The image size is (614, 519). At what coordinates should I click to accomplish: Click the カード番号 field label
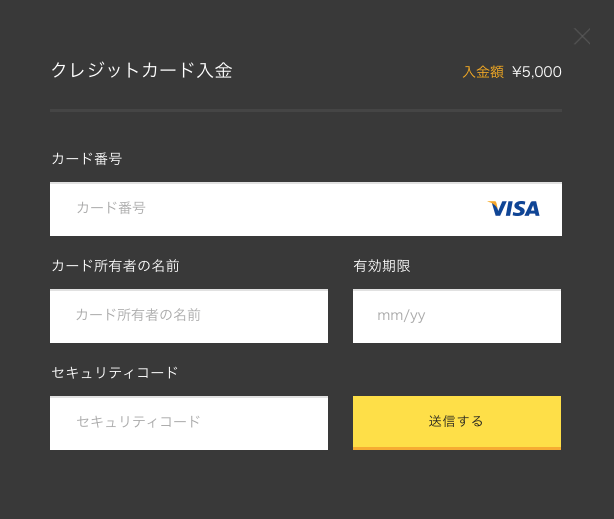[87, 159]
